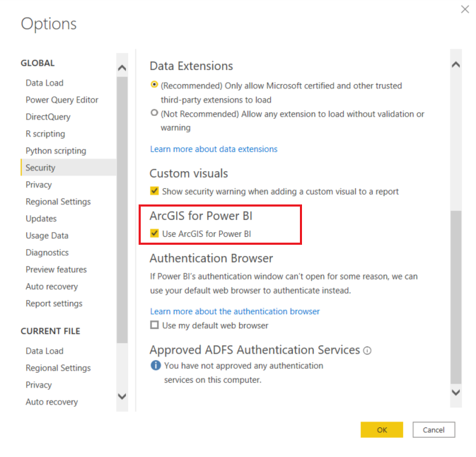This screenshot has height=457, width=476.
Task: Toggle Show security warning for custom visuals
Action: [154, 191]
